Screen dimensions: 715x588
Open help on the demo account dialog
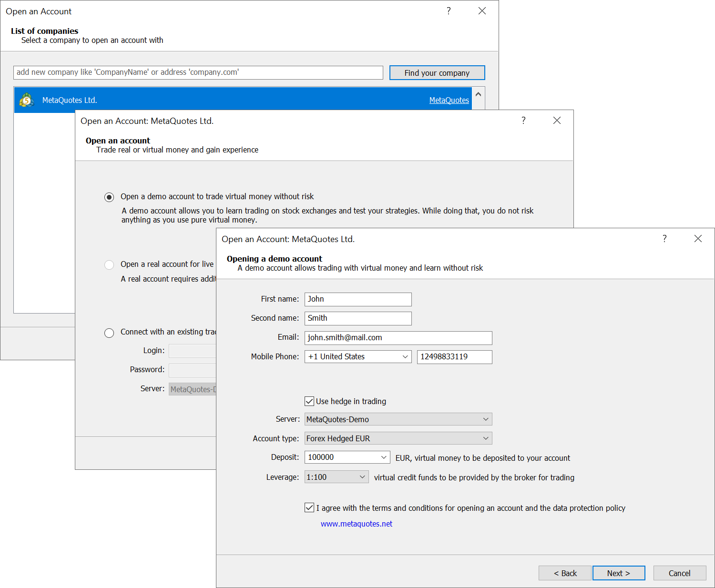click(x=664, y=239)
